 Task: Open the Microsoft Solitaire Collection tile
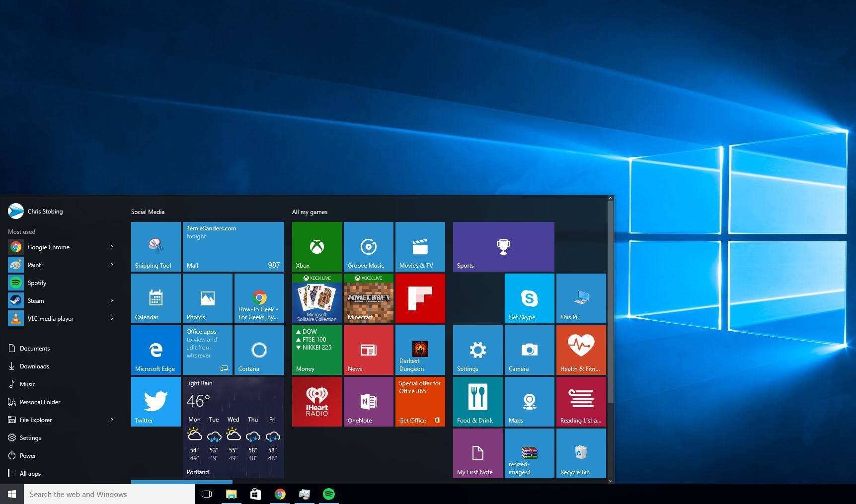tap(317, 298)
